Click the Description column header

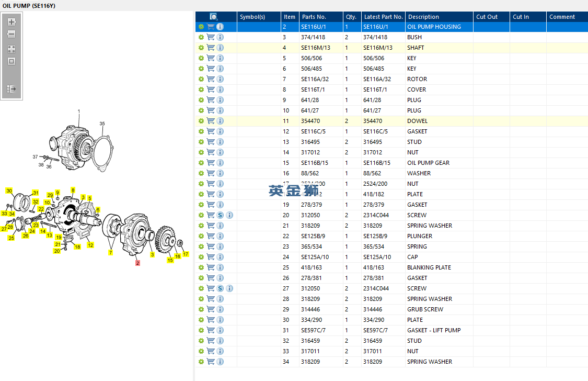439,17
